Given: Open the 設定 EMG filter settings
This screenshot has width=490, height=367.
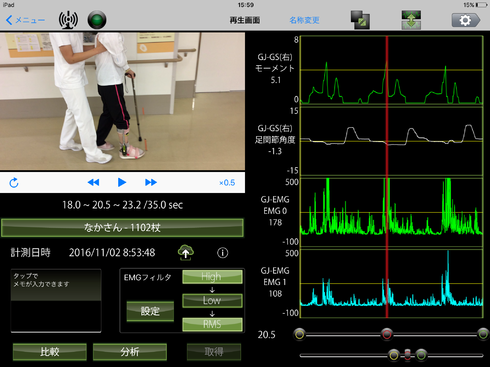Looking at the screenshot, I should [150, 311].
